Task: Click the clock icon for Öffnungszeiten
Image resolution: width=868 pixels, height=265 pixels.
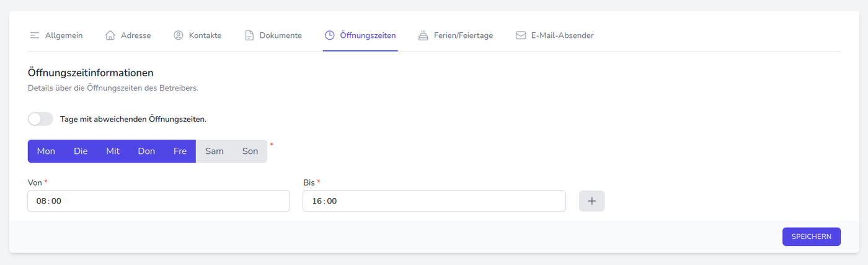Action: (x=330, y=35)
